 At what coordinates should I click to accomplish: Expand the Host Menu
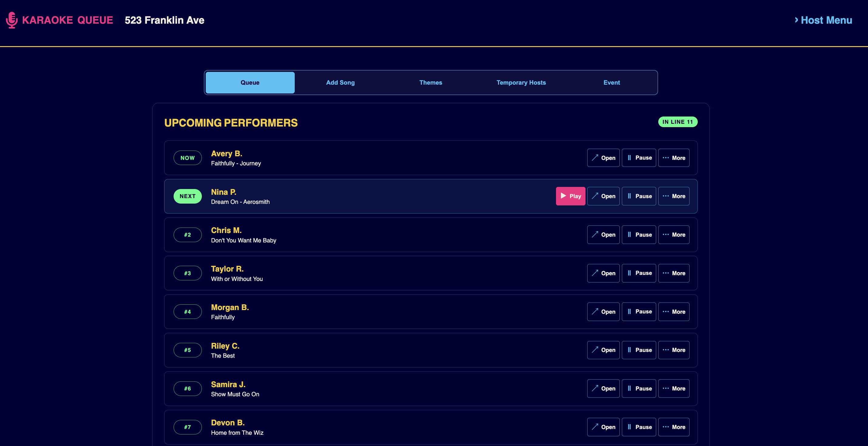tap(823, 20)
